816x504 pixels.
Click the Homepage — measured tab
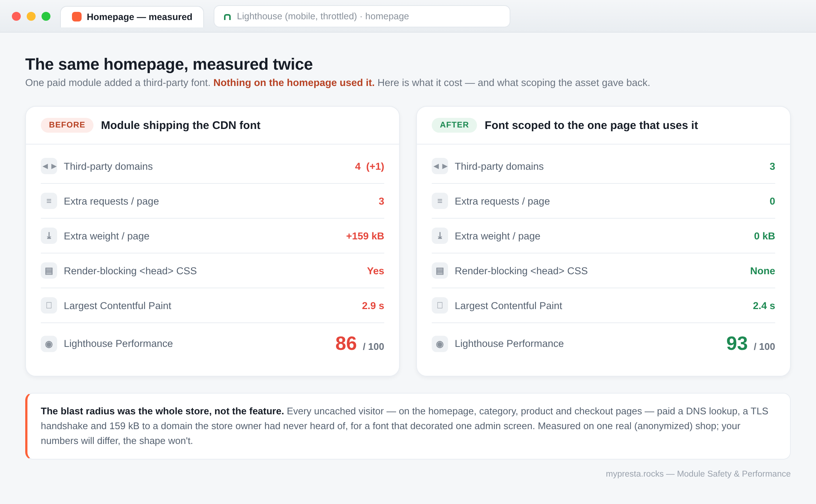click(x=132, y=17)
